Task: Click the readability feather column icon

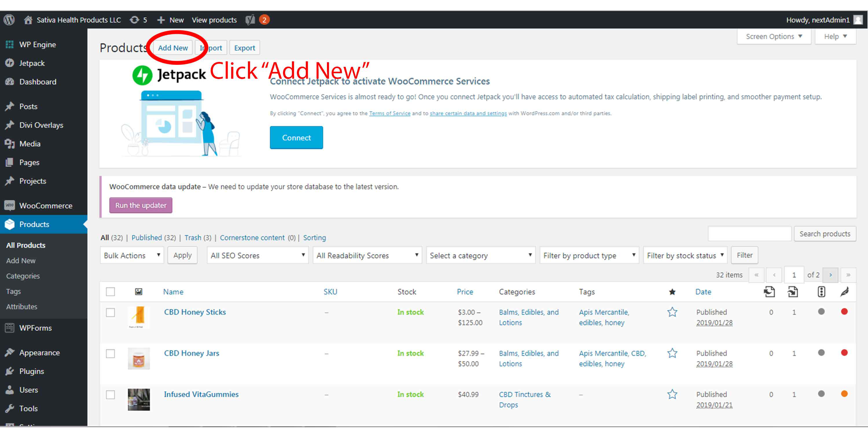Action: [x=844, y=292]
